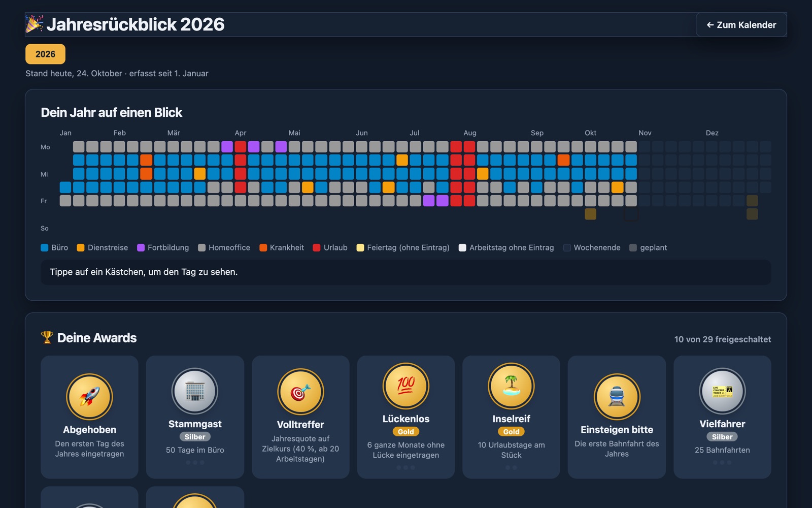Go back via the Zum Kalender button
Image resolution: width=812 pixels, height=508 pixels.
[741, 25]
